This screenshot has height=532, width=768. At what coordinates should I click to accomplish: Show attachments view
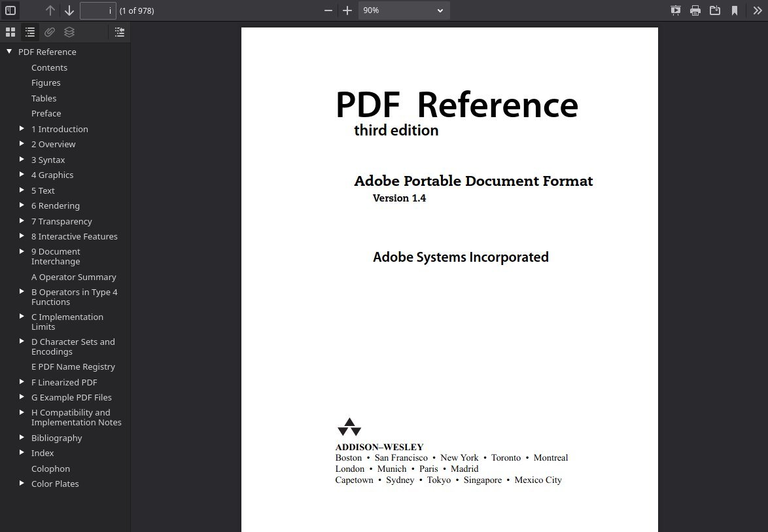click(x=50, y=32)
